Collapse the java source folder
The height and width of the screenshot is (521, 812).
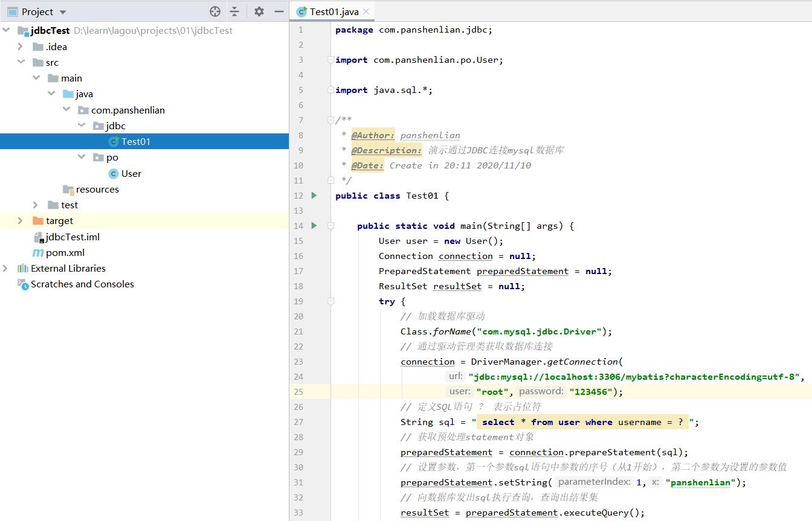click(51, 94)
